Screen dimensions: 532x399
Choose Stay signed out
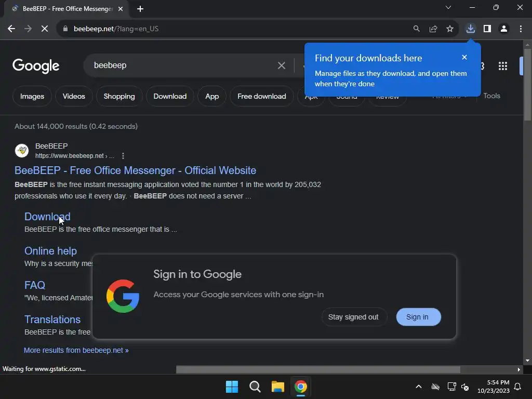click(354, 317)
